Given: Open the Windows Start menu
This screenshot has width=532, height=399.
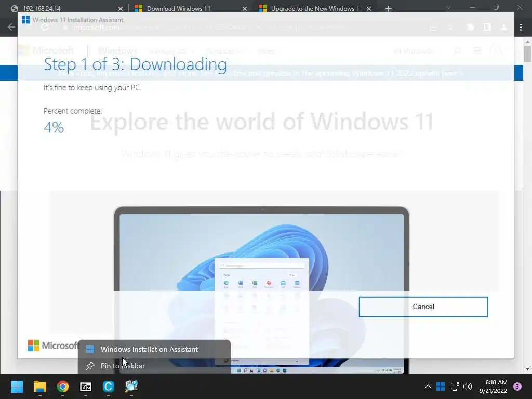Looking at the screenshot, I should click(x=17, y=387).
